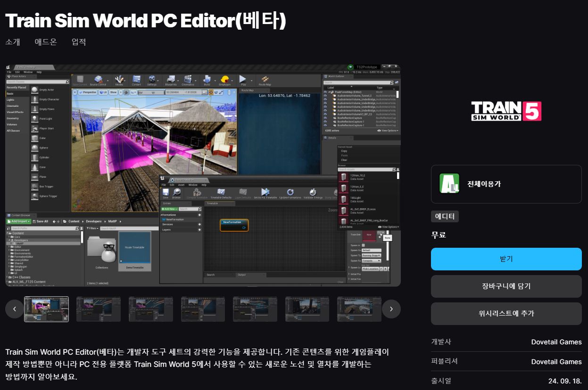Click the Update Formations icon in the timetable editor

[290, 194]
